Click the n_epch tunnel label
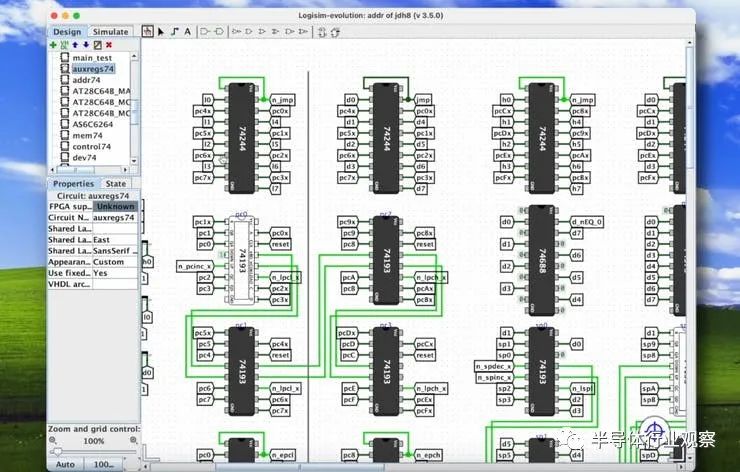This screenshot has width=740, height=472. (428, 455)
